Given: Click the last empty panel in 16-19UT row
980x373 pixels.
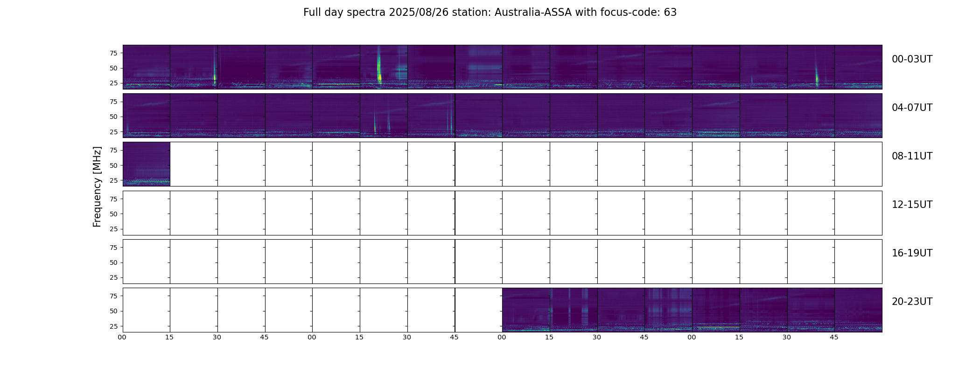Looking at the screenshot, I should coord(858,261).
